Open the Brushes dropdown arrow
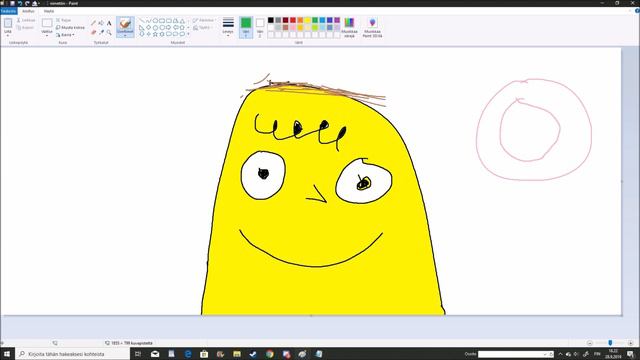Viewport: 640px width, 360px height. (x=125, y=36)
